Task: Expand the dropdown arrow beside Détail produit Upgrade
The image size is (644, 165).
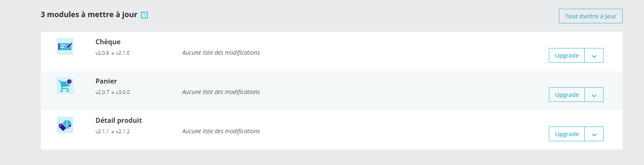Action: pyautogui.click(x=594, y=134)
